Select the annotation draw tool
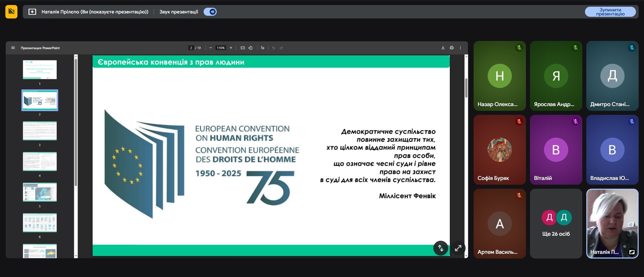 point(263,48)
